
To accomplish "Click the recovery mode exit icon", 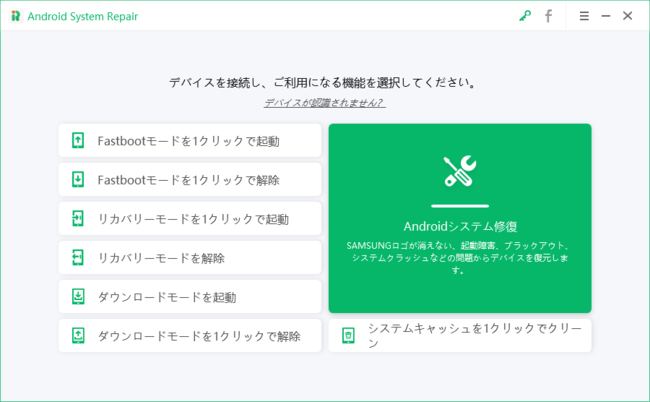I will click(x=78, y=257).
